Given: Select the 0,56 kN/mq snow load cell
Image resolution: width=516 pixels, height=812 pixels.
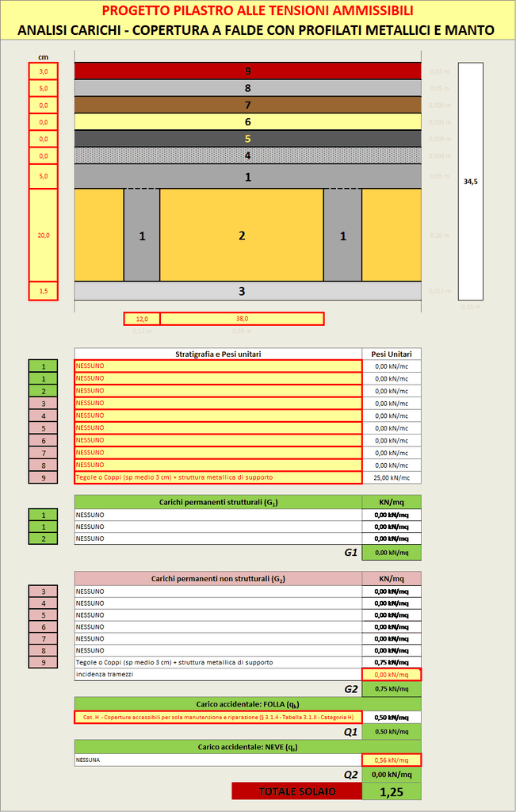Looking at the screenshot, I should tap(392, 760).
